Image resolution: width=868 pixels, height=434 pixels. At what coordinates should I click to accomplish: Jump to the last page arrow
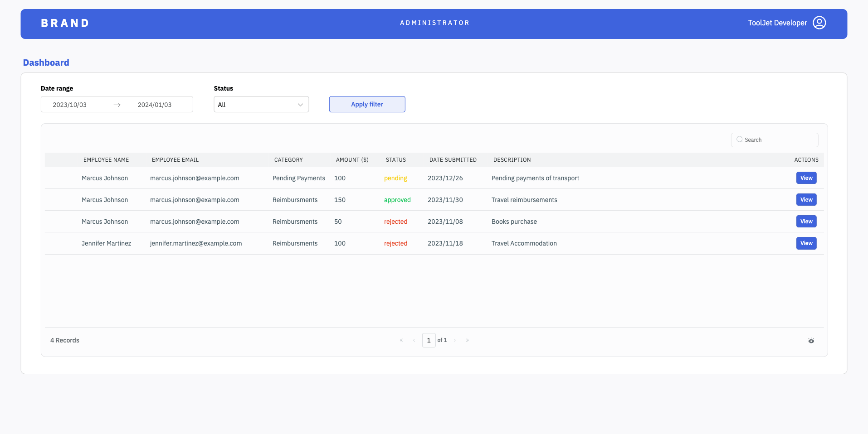[x=468, y=340]
